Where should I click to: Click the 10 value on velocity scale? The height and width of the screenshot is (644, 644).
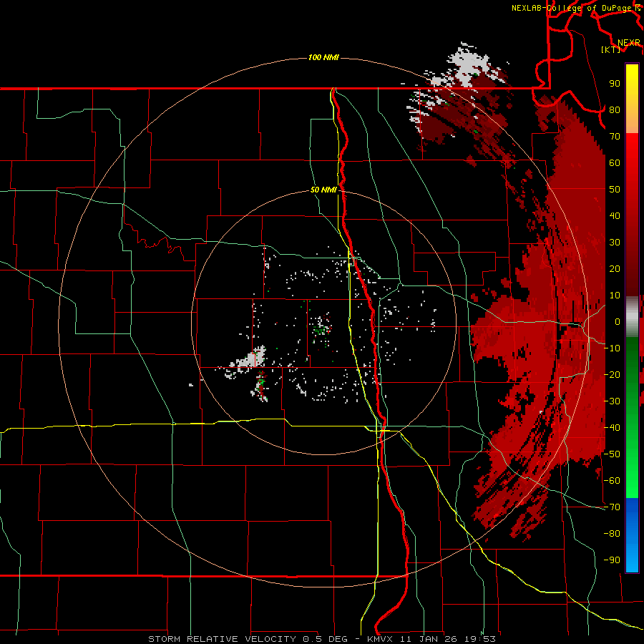(x=615, y=296)
